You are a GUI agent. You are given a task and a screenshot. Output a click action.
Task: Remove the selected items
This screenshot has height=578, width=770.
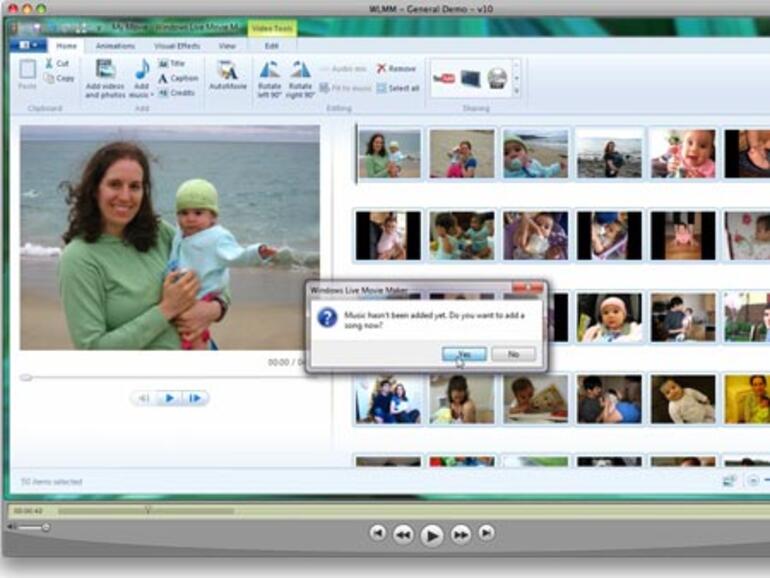point(396,69)
